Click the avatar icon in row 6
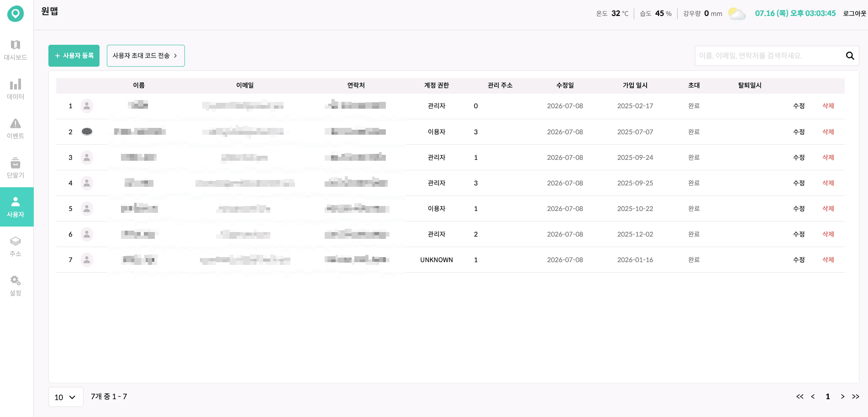 pyautogui.click(x=87, y=234)
